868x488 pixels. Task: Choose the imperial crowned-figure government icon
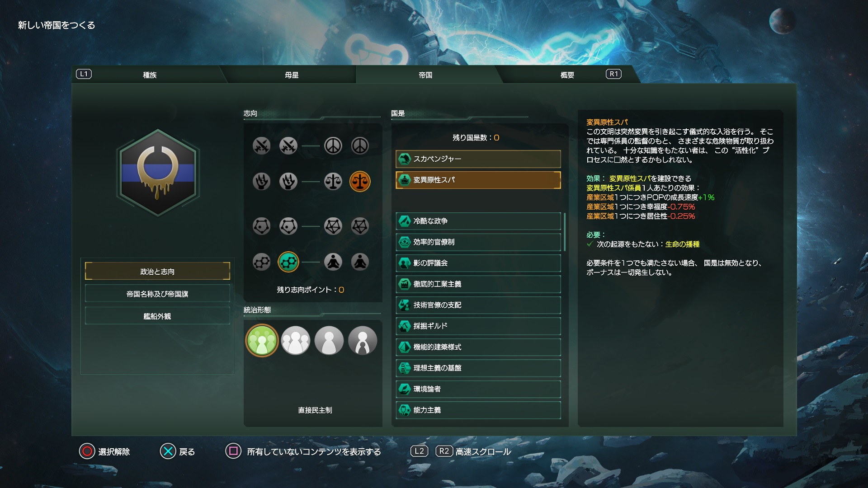pos(363,341)
